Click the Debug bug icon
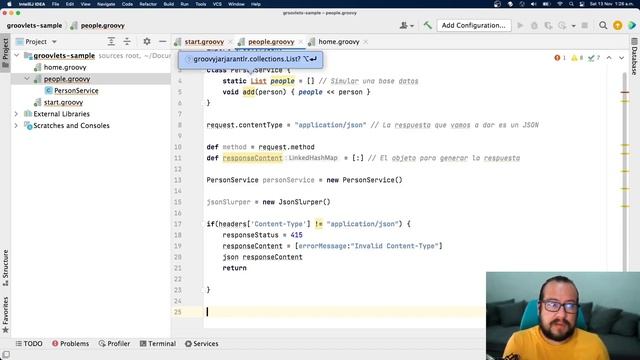The width and height of the screenshot is (640, 360). (534, 25)
